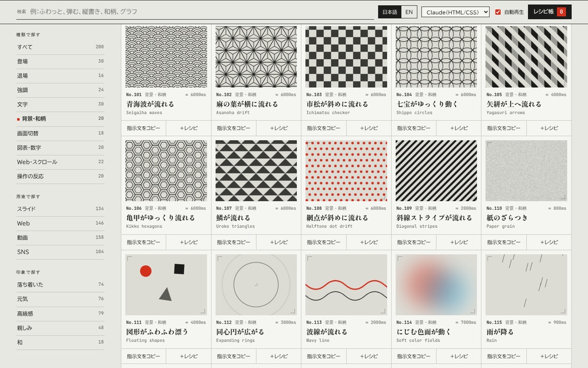Image resolution: width=588 pixels, height=368 pixels.
Task: Filter by 図表・数字 category
Action: coord(60,148)
